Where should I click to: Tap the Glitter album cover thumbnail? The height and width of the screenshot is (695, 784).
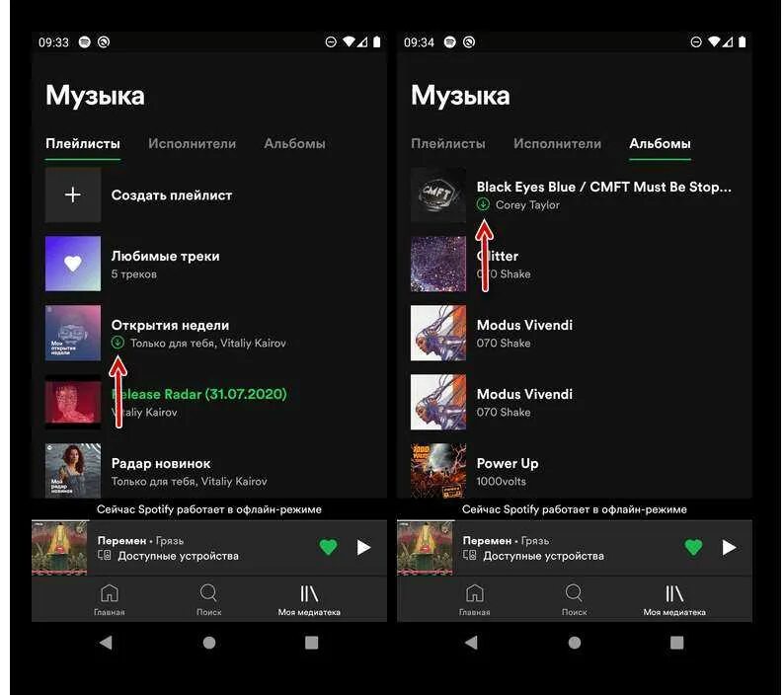tap(438, 264)
